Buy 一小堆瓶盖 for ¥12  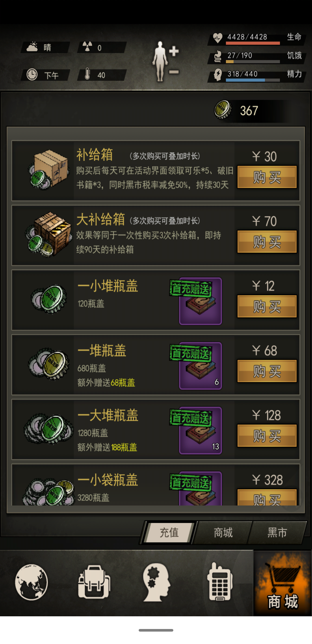pyautogui.click(x=267, y=306)
